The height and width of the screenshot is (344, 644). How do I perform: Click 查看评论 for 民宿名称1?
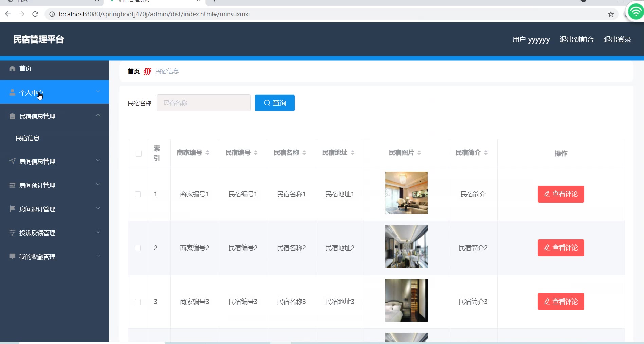561,194
